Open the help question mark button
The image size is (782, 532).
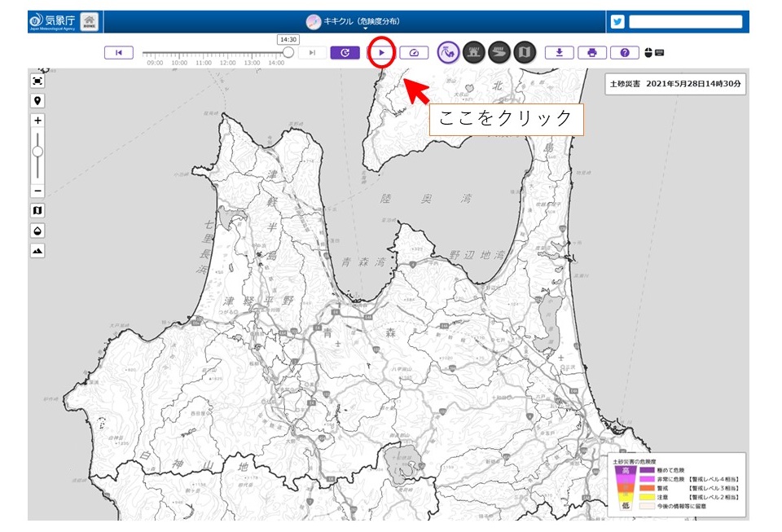point(625,52)
